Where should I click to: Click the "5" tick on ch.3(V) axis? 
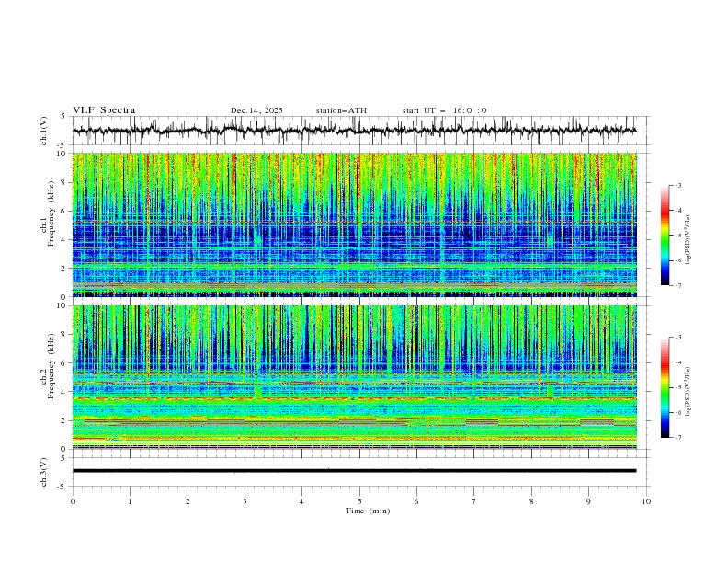pos(64,457)
